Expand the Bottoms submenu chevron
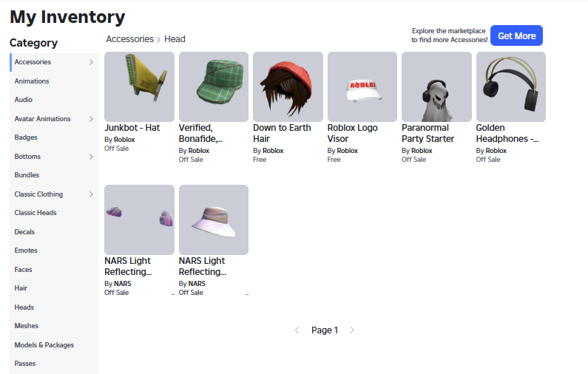Image resolution: width=588 pixels, height=374 pixels. coord(91,157)
